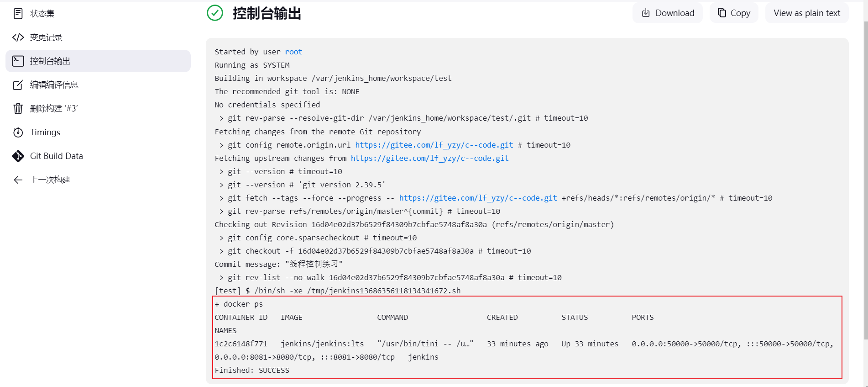Click 'git config core.sparsecheckout' line

318,238
